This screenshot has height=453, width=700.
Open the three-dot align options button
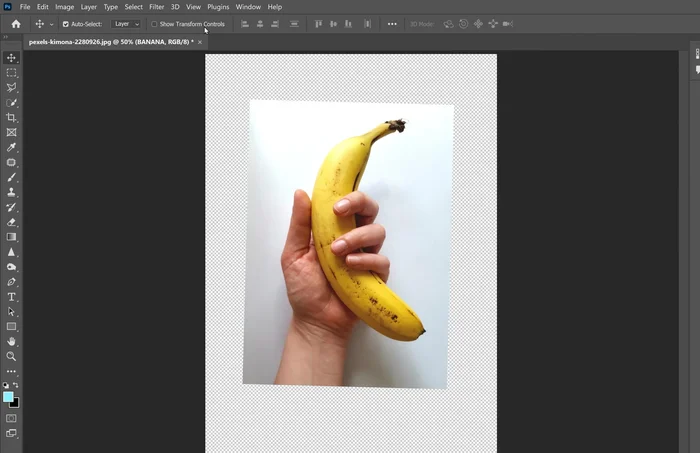[391, 24]
